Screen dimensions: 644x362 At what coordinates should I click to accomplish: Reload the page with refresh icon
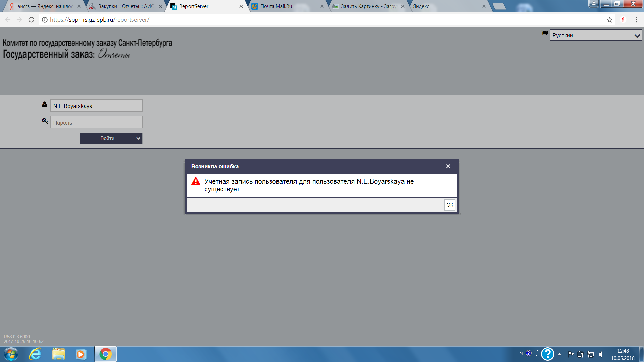[x=31, y=20]
